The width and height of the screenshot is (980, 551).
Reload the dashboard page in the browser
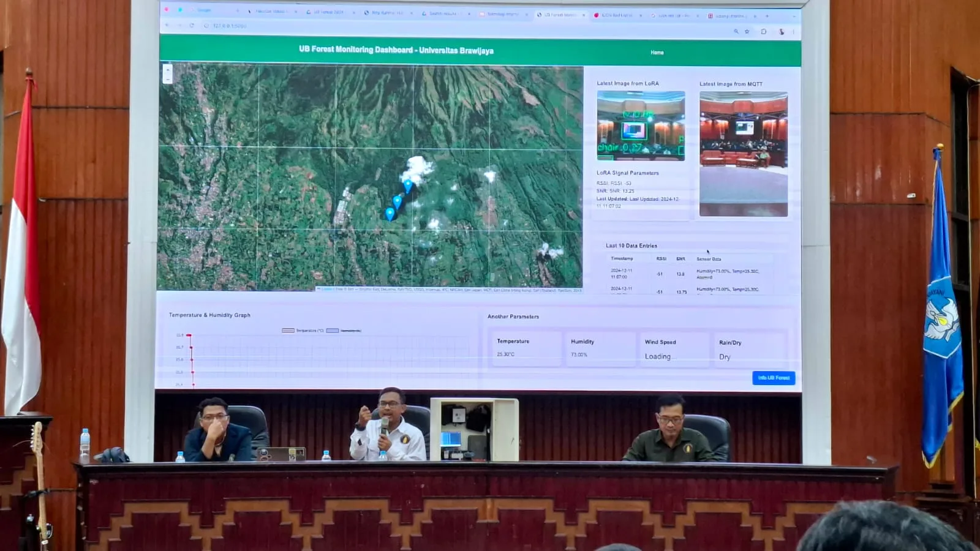(x=192, y=26)
